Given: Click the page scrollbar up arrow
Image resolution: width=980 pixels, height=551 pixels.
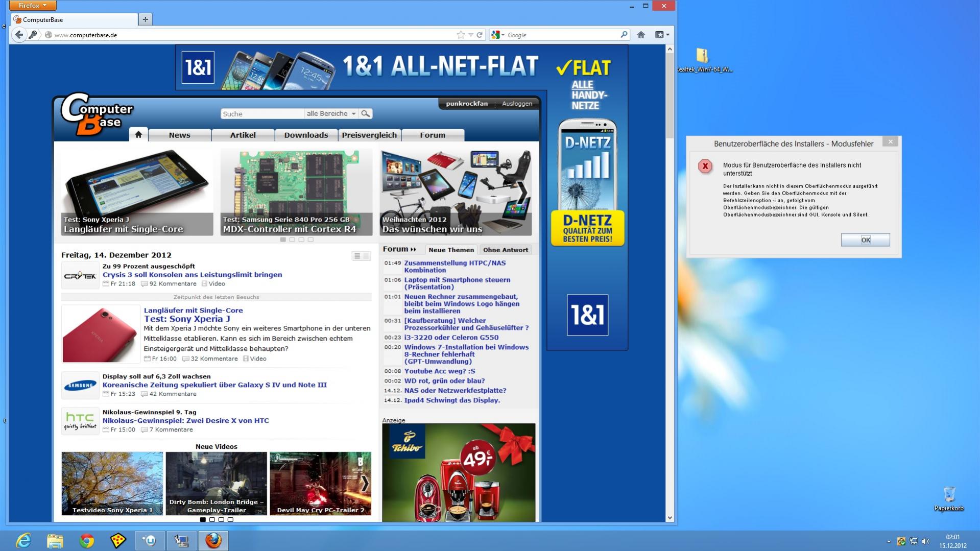Looking at the screenshot, I should point(670,49).
